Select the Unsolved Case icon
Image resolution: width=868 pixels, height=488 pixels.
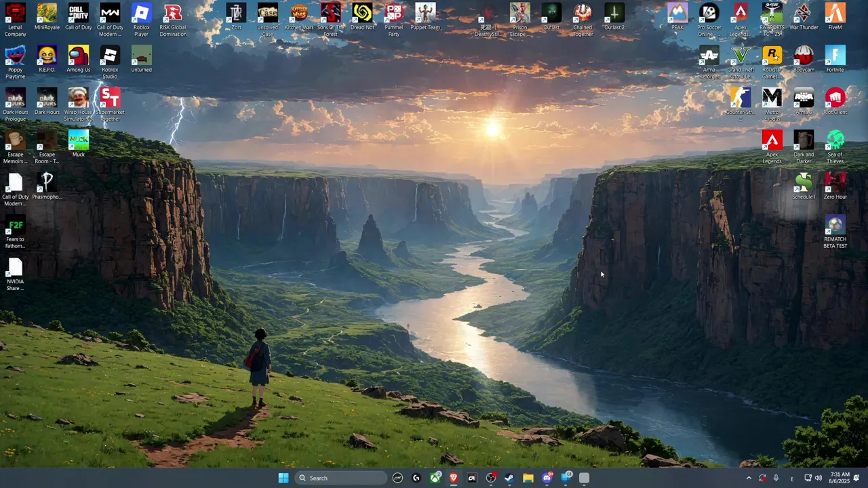[x=267, y=20]
